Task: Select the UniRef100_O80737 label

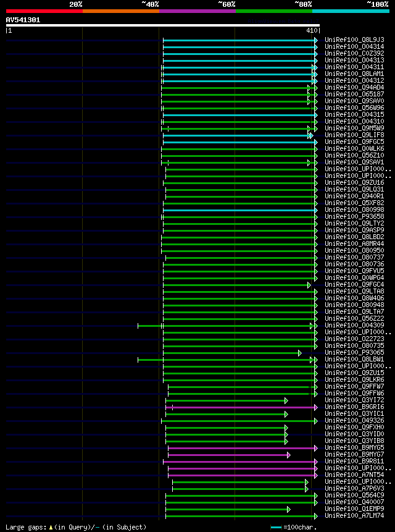Action: pos(354,257)
